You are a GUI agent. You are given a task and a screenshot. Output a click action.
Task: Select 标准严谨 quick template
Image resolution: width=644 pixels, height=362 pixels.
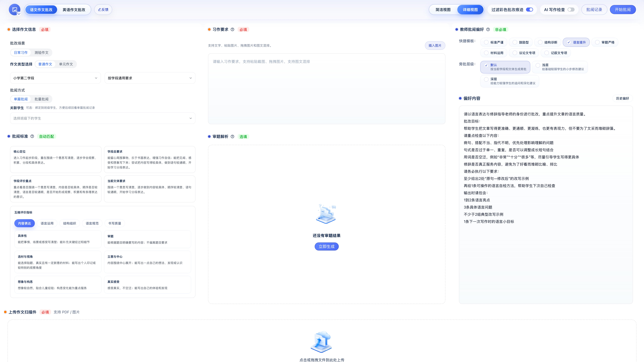click(494, 42)
